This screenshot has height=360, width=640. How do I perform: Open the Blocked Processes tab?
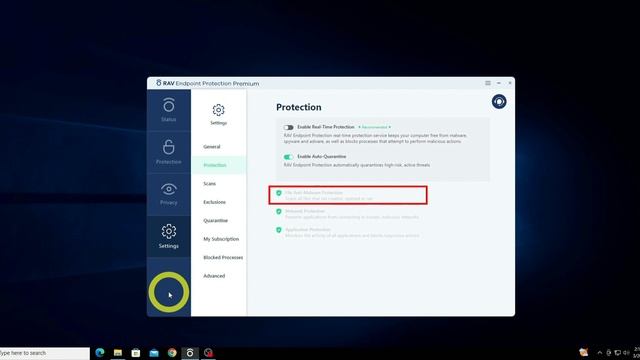[223, 258]
